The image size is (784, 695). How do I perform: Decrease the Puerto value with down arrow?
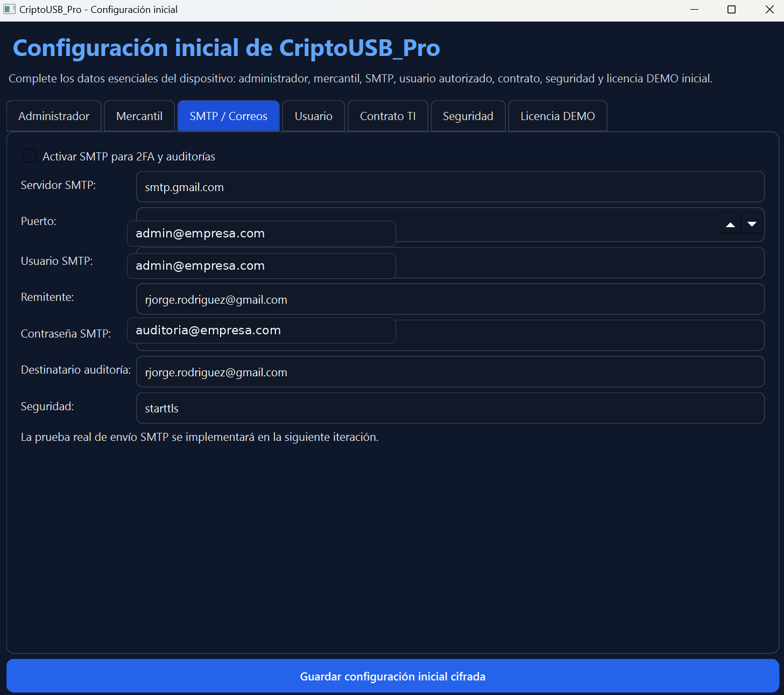(x=752, y=224)
